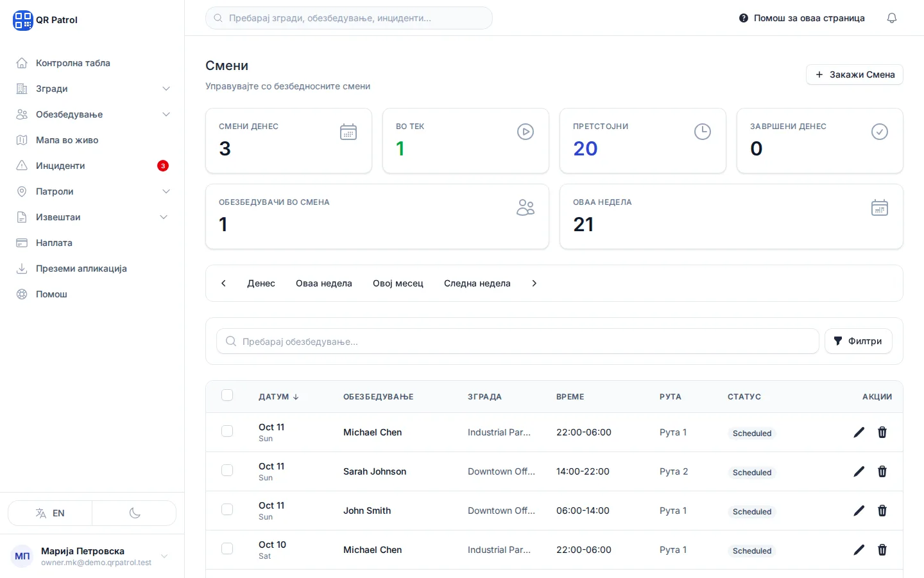Expand the Патроли sidebar menu
The width and height of the screenshot is (924, 578).
point(92,191)
